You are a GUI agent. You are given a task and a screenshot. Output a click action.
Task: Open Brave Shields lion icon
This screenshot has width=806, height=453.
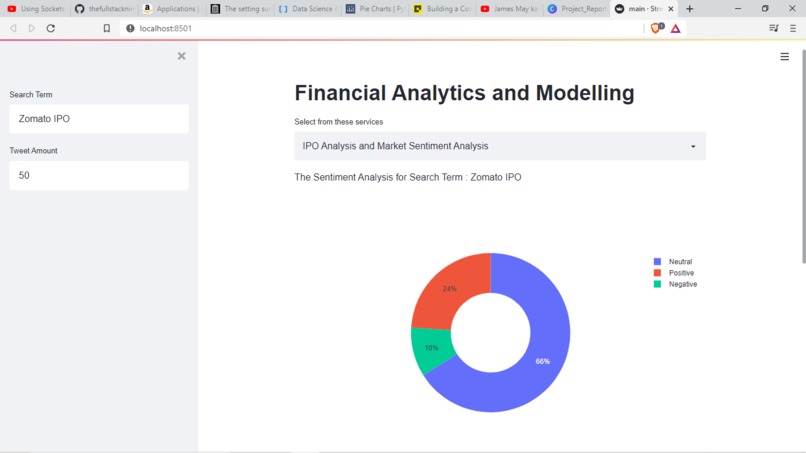656,28
